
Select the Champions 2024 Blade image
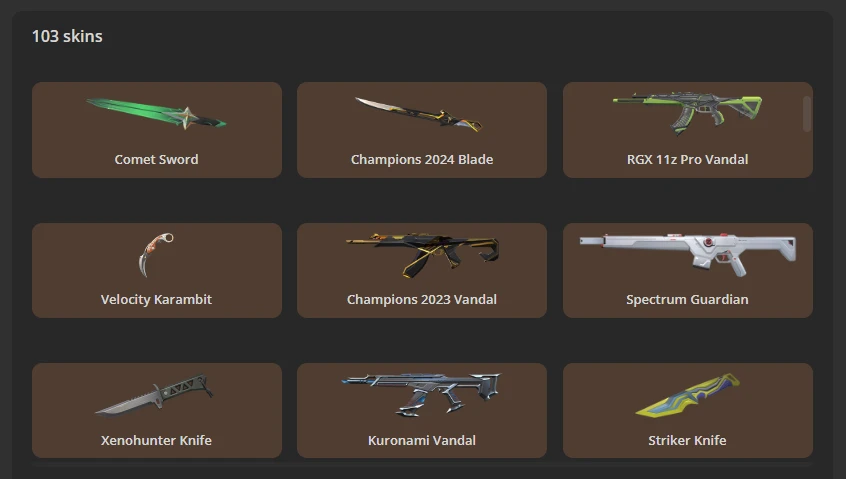point(418,114)
